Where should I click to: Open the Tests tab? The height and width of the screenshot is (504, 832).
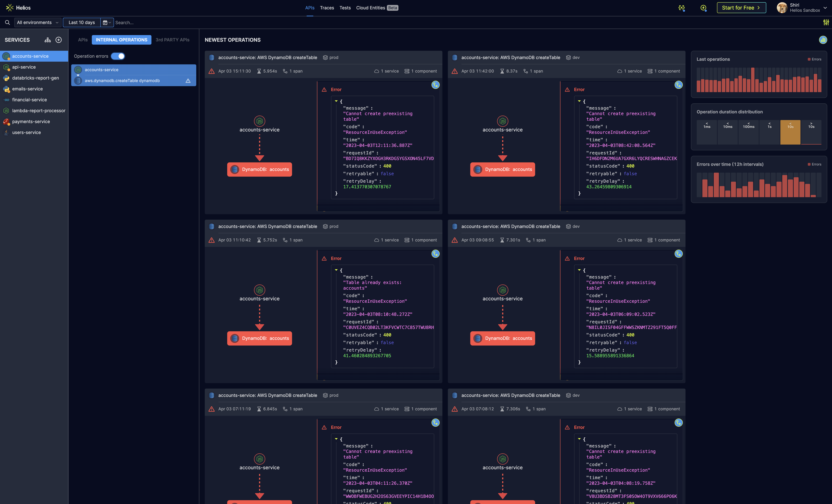[345, 8]
